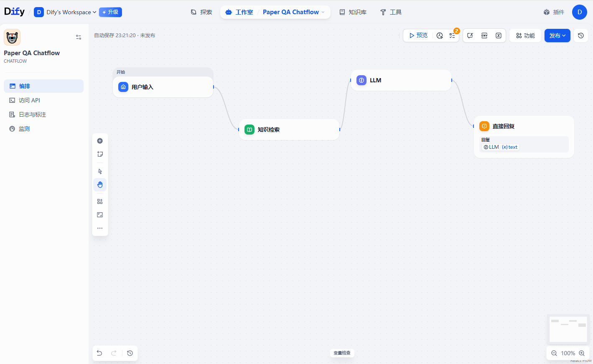593x364 pixels.
Task: Select 日志与标注 in the sidebar
Action: click(43, 115)
